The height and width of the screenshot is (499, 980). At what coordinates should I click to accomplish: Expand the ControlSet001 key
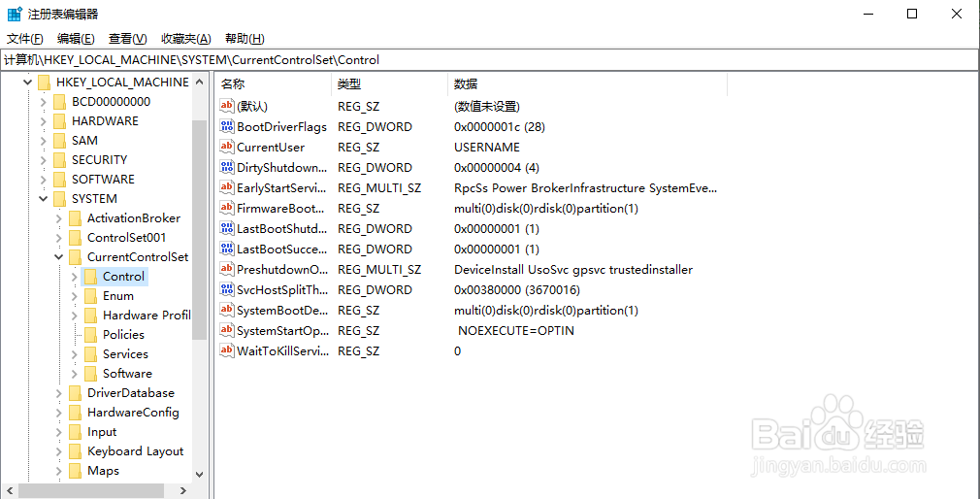coord(59,238)
